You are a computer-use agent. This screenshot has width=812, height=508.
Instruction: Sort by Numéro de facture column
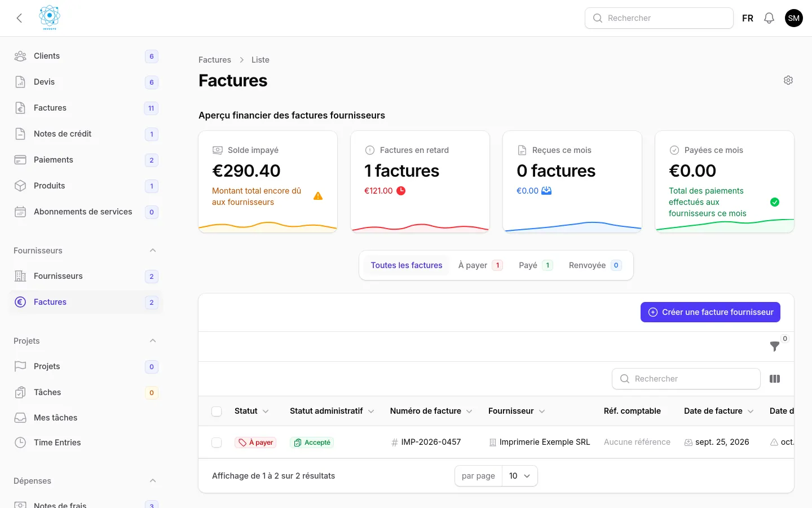click(431, 411)
